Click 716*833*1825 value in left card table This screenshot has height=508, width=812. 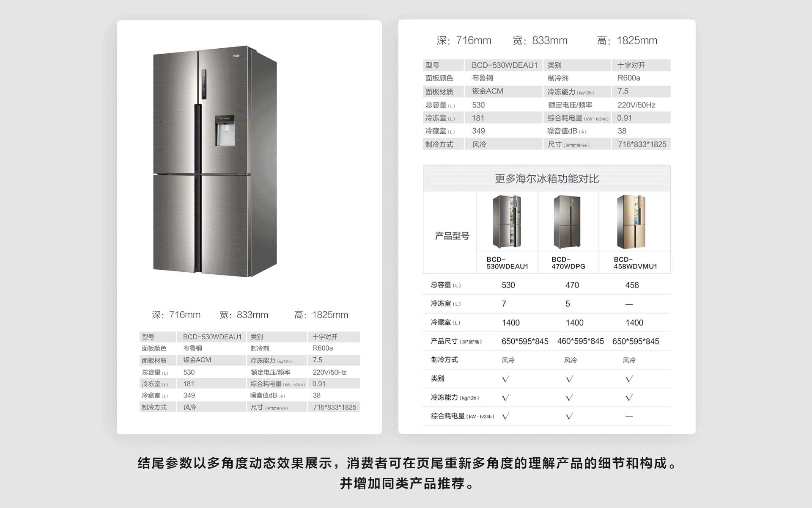point(335,407)
